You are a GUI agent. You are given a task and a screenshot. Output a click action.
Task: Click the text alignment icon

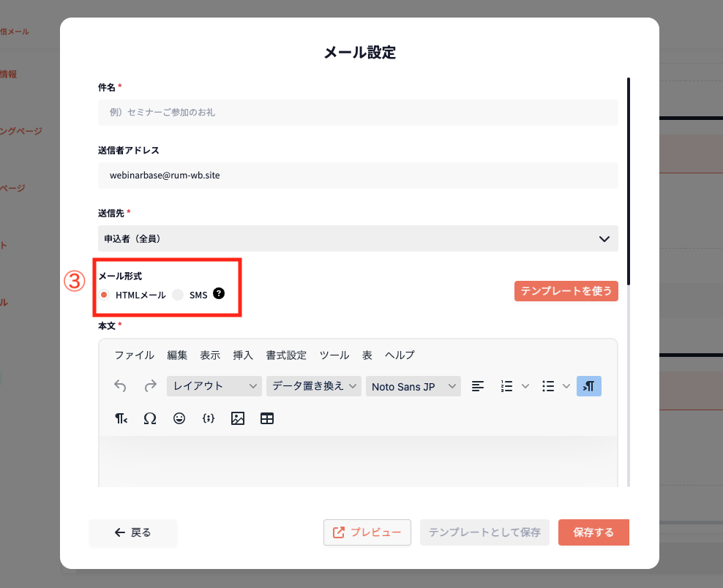(x=478, y=386)
